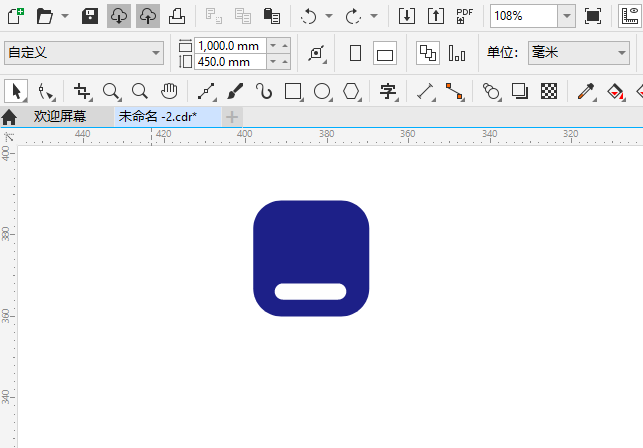Select the curve pen tool
Screen dimensions: 643x448
click(264, 91)
